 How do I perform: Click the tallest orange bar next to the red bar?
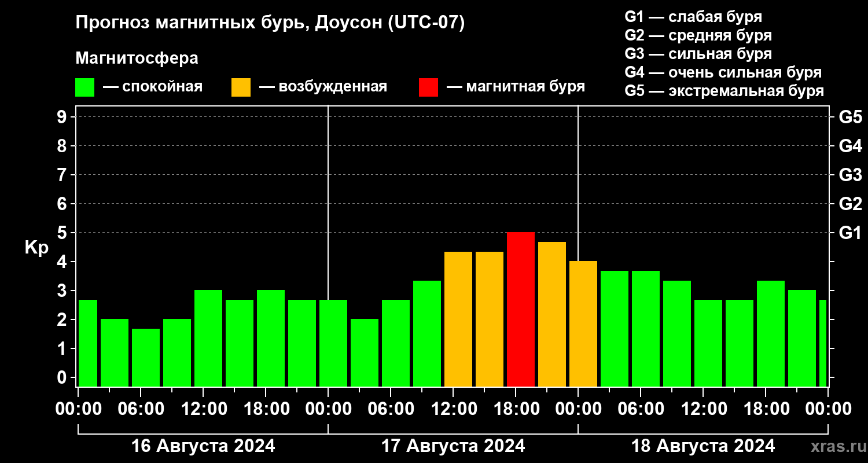[552, 314]
